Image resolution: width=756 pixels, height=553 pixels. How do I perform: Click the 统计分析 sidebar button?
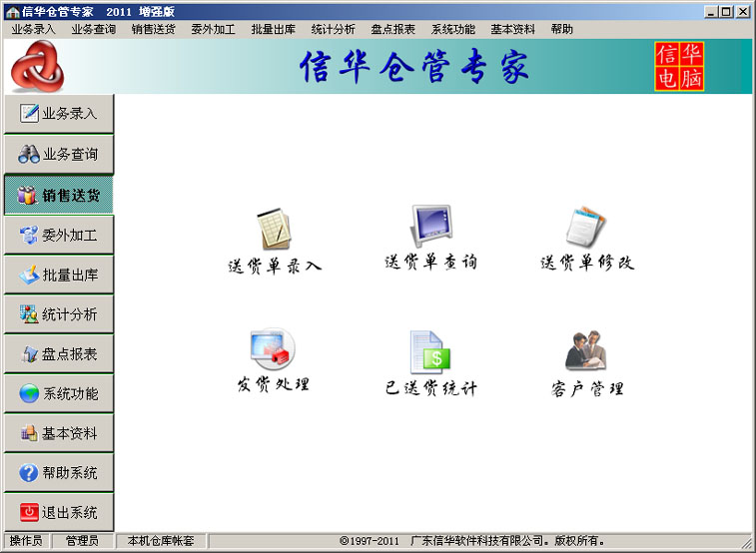pyautogui.click(x=59, y=314)
